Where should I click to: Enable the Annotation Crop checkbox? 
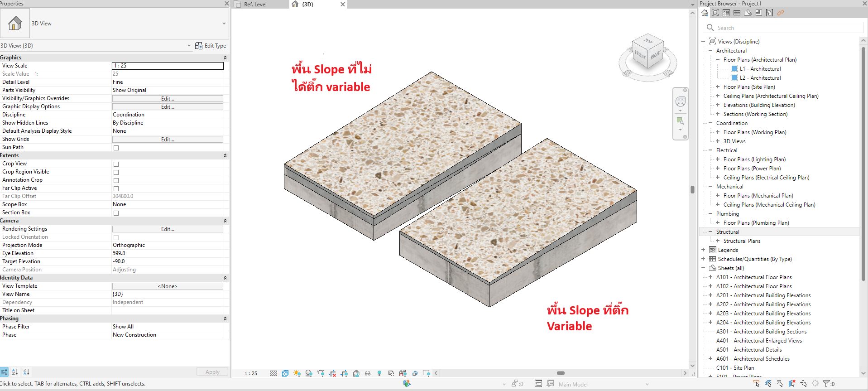click(116, 180)
